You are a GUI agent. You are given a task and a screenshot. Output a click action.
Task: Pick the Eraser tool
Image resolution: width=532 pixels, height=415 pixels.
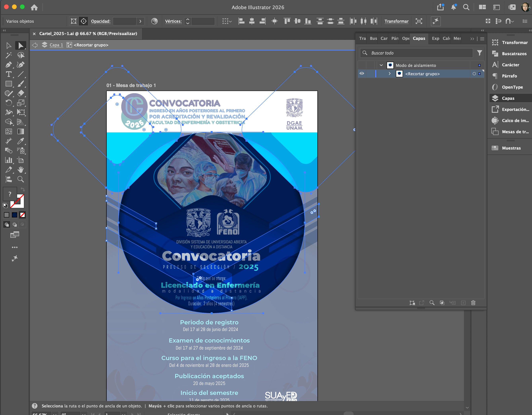21,93
